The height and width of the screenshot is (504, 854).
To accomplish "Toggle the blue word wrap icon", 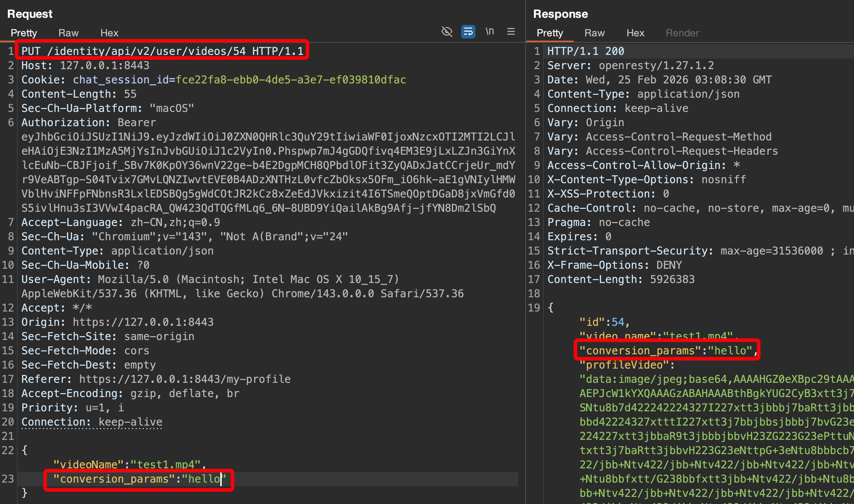I will pos(468,32).
